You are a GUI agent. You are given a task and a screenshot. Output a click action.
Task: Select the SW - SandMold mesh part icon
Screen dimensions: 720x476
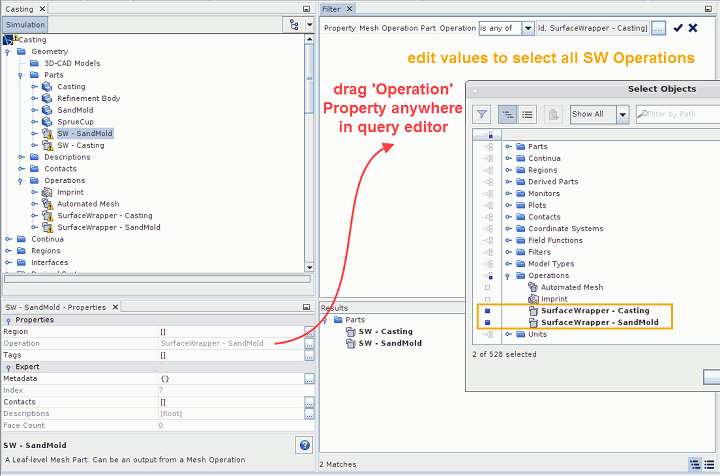(x=47, y=134)
